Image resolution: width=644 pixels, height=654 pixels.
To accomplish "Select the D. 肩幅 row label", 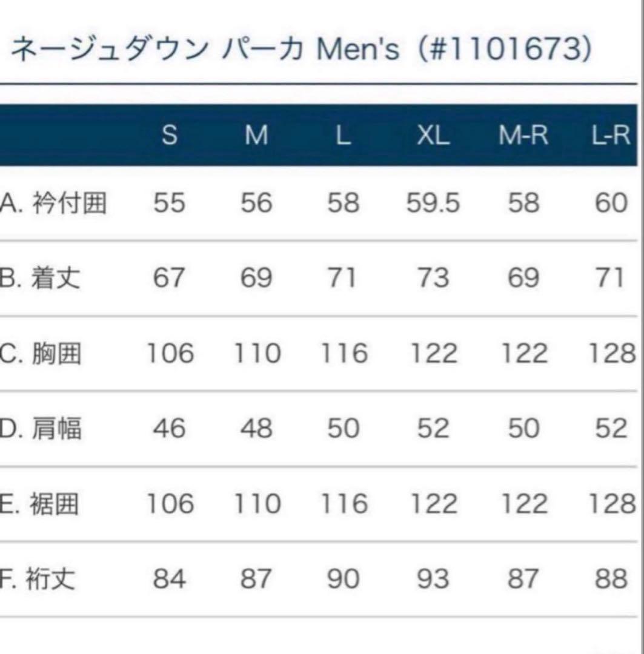I will point(41,429).
